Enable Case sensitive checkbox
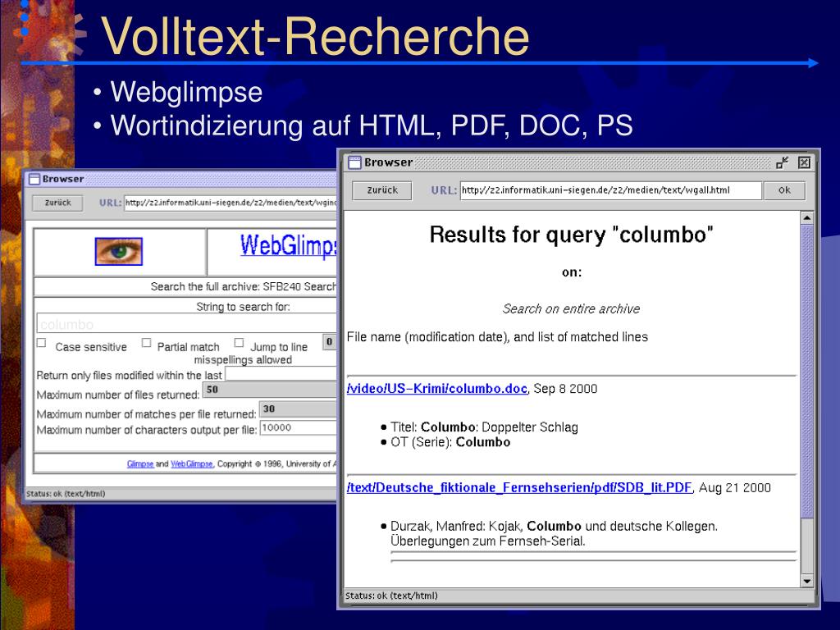 (x=42, y=343)
